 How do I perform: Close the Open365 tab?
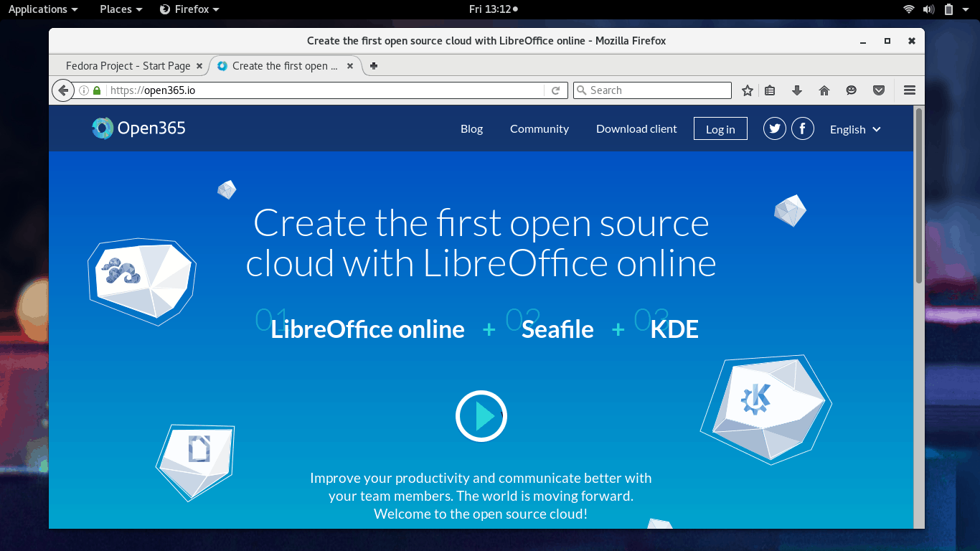coord(350,66)
